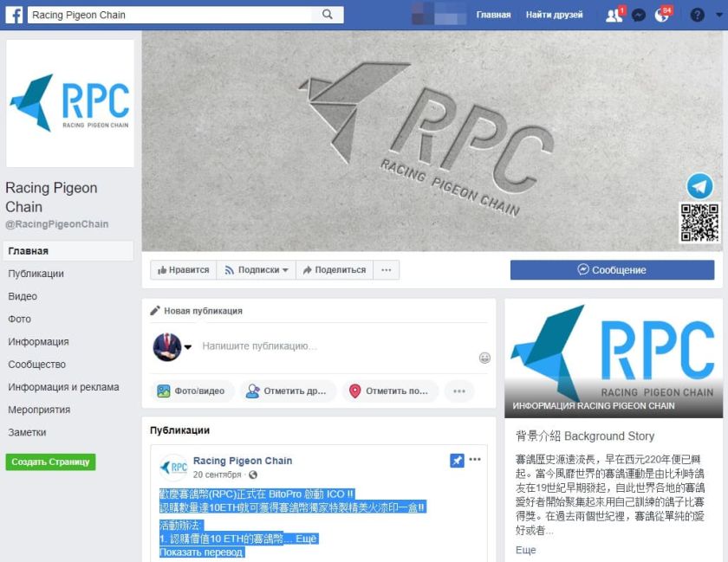Click the blurred profile name in top bar
This screenshot has width=728, height=562.
[439, 15]
